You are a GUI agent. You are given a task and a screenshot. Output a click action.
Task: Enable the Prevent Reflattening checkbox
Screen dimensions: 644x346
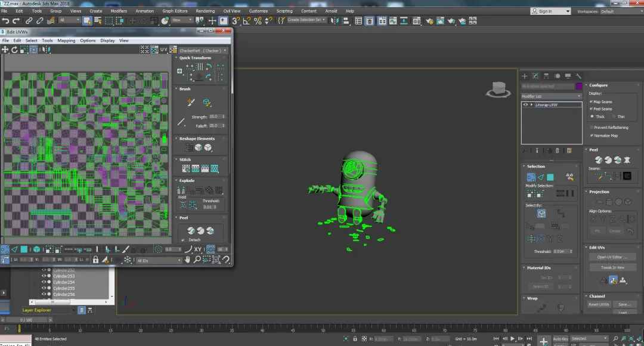tap(591, 127)
